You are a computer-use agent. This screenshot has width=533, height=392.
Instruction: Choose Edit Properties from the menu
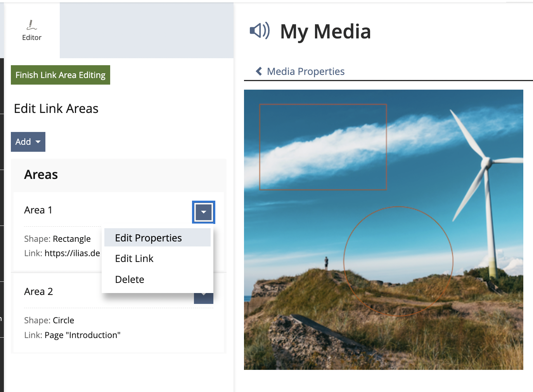[148, 238]
